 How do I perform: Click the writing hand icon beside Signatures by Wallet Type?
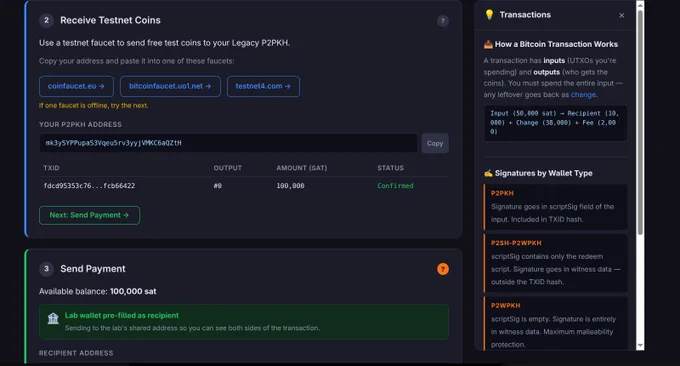488,173
